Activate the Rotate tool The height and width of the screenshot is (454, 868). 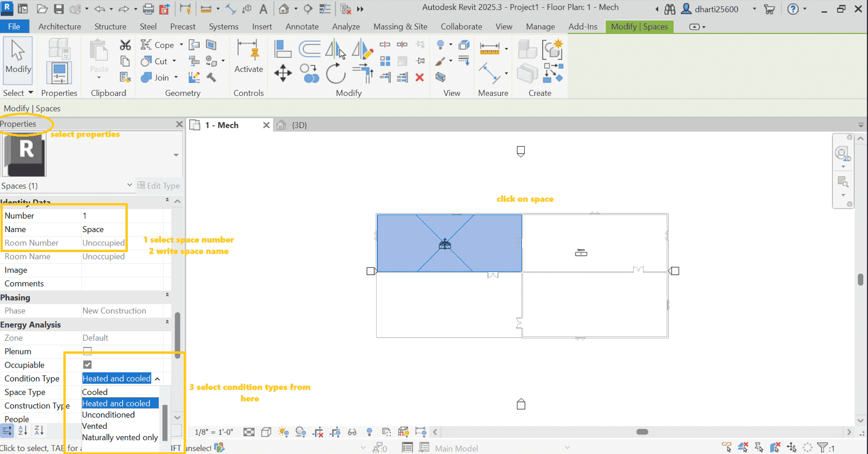click(335, 73)
